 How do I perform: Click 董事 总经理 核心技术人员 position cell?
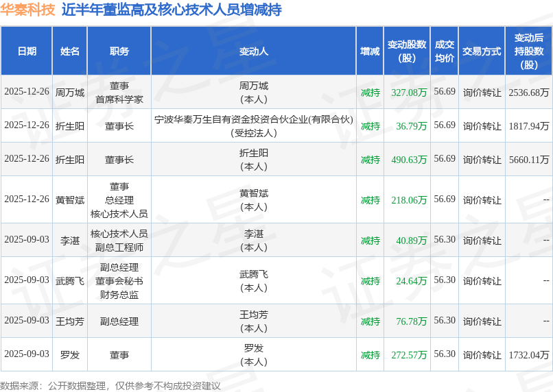pyautogui.click(x=119, y=200)
